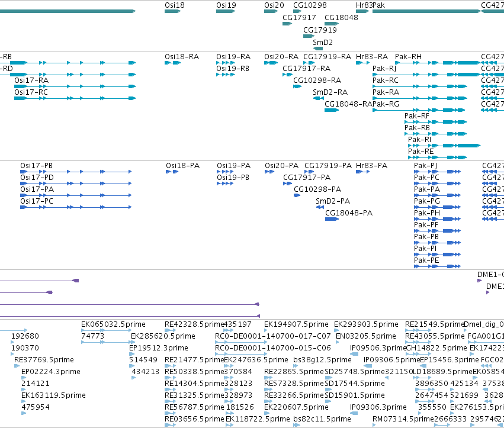
Task: Click the CG17917-RA transcript label
Action: point(307,69)
